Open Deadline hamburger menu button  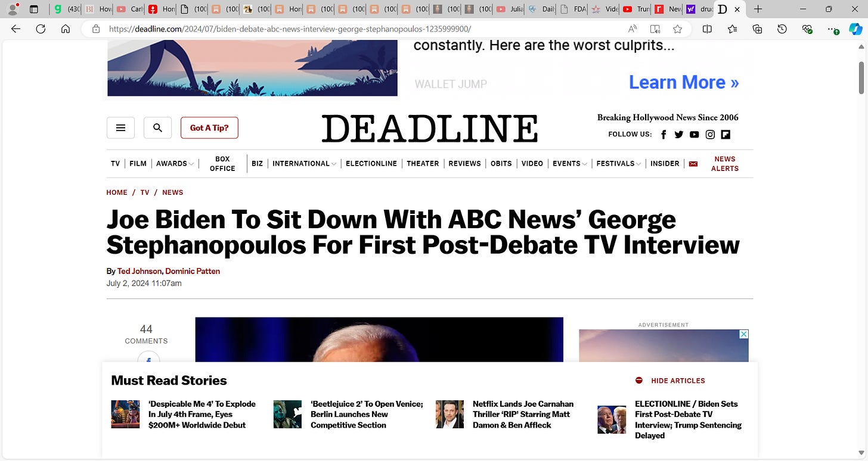[x=120, y=127]
